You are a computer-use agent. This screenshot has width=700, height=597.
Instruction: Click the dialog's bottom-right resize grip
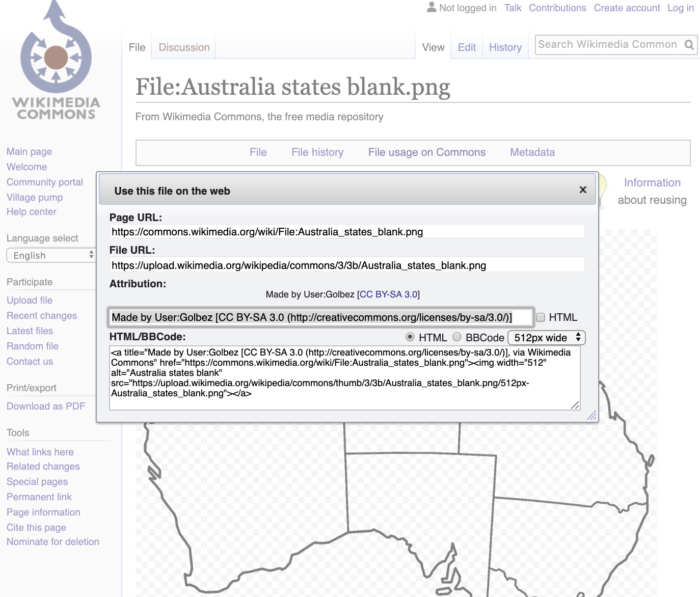[x=591, y=416]
